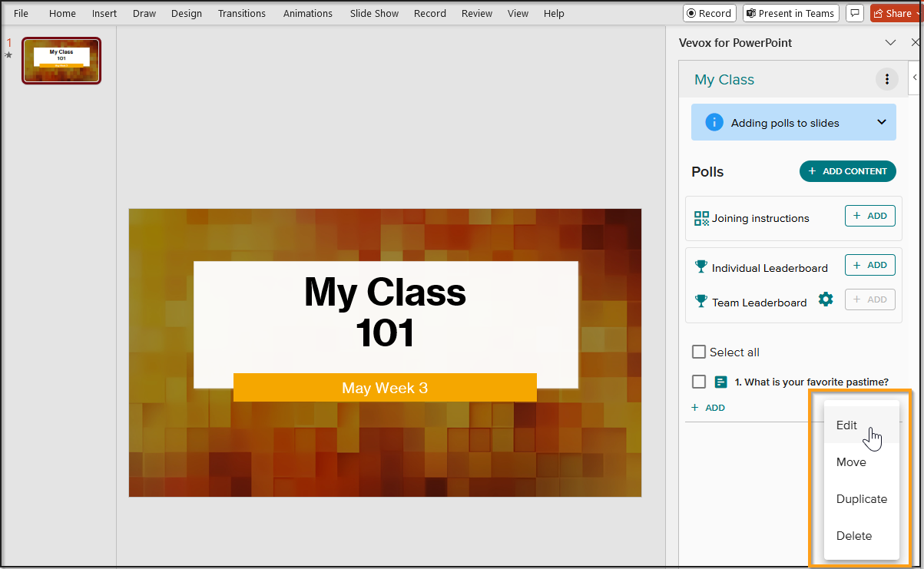The width and height of the screenshot is (924, 569).
Task: Click the ADD link below the poll
Action: [708, 408]
